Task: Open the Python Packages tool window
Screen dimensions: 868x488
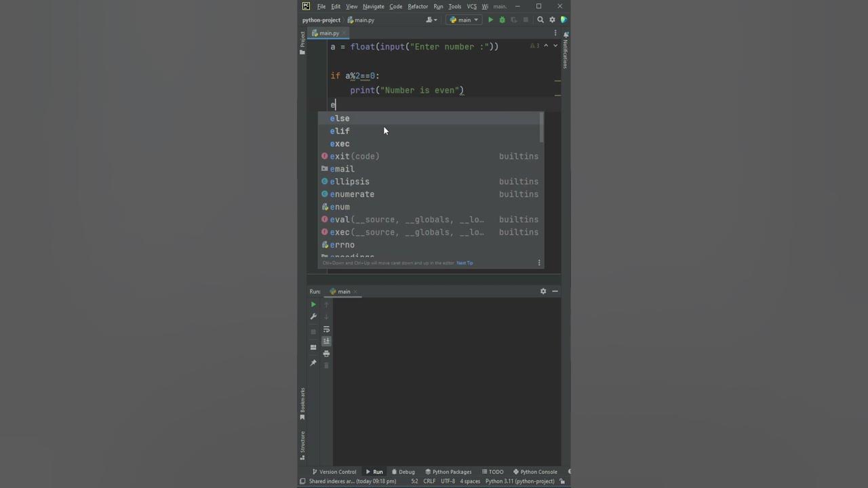Action: pos(448,472)
